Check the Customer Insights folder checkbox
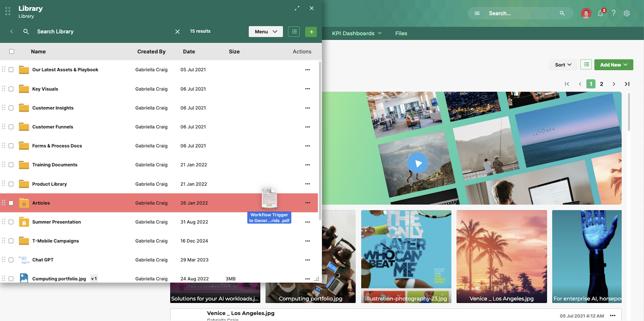The width and height of the screenshot is (644, 321). (x=11, y=108)
